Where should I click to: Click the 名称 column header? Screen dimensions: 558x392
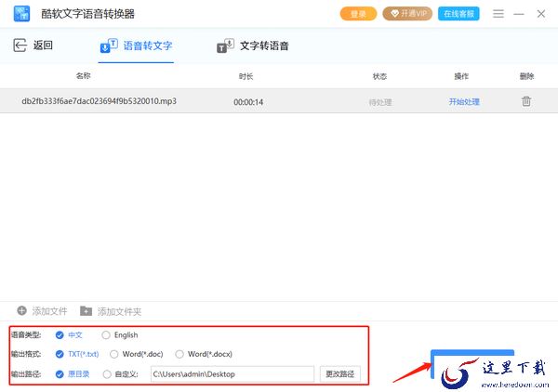[x=84, y=75]
